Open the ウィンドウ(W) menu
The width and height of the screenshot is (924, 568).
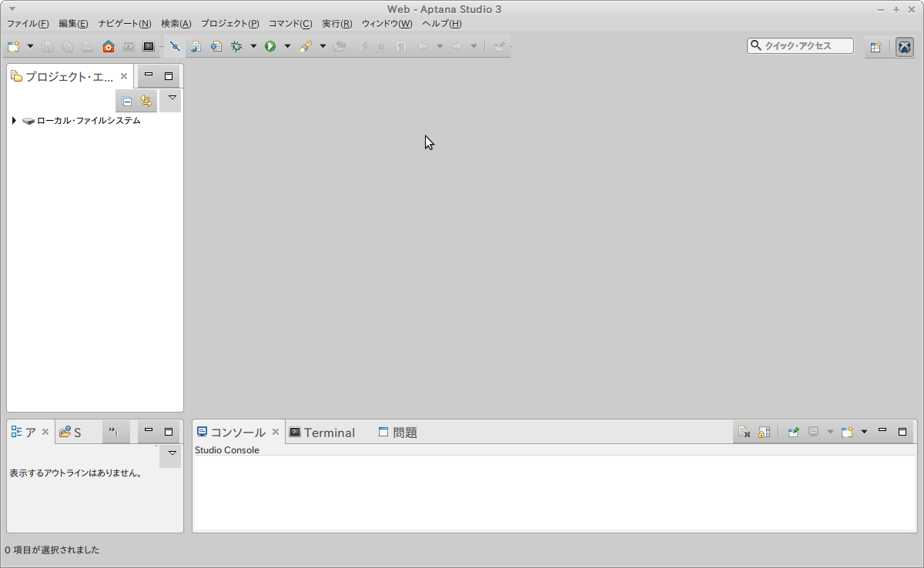[x=387, y=24]
